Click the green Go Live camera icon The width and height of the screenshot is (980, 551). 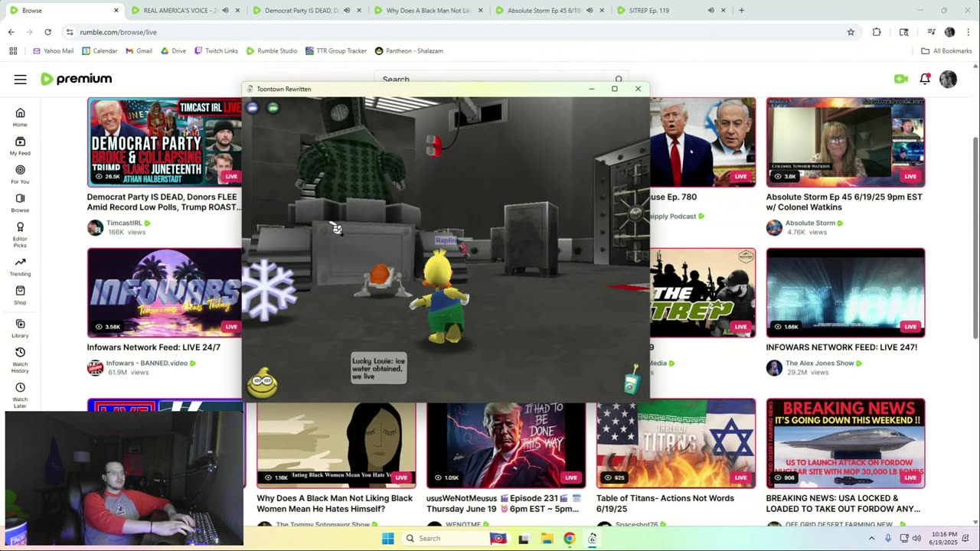pyautogui.click(x=901, y=79)
